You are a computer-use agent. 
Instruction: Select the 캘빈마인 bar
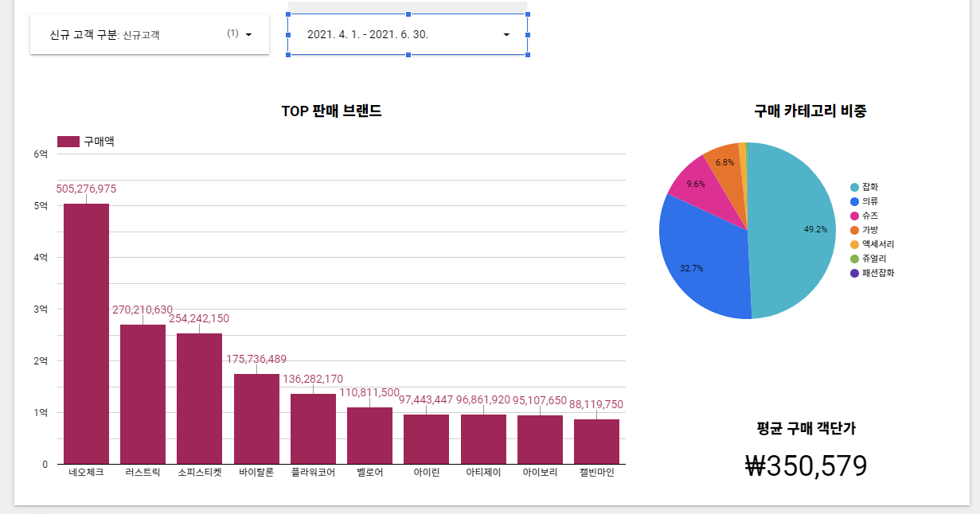[596, 442]
